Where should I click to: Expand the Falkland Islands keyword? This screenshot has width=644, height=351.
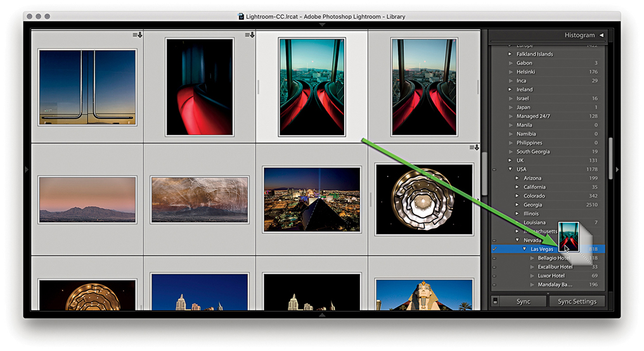click(510, 54)
